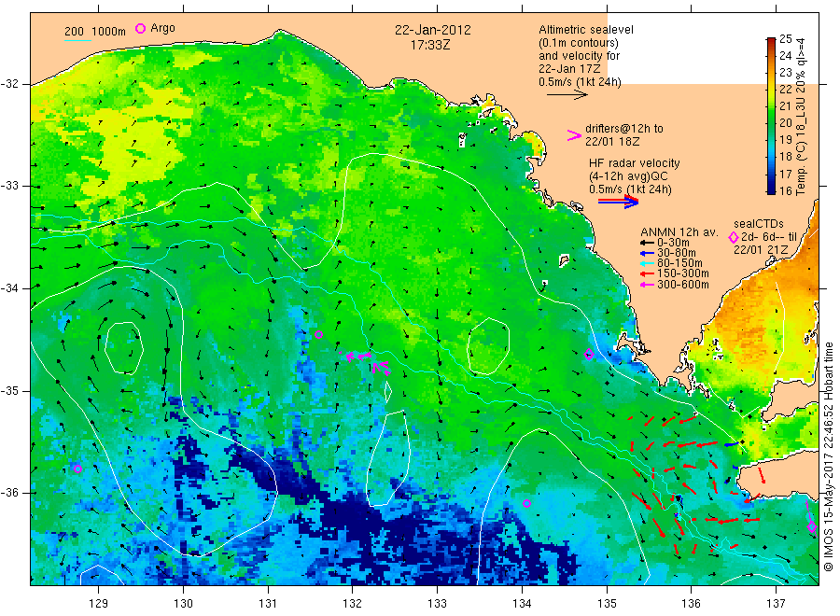Click the 22/01 18Z drifter time text
Screen dimensions: 840x616
click(x=612, y=142)
